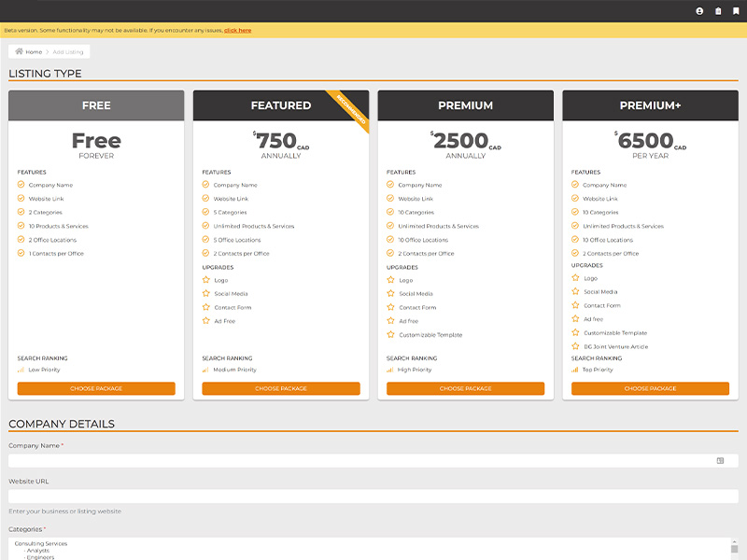Click the clipboard icon in header
747x560 pixels.
click(x=718, y=11)
